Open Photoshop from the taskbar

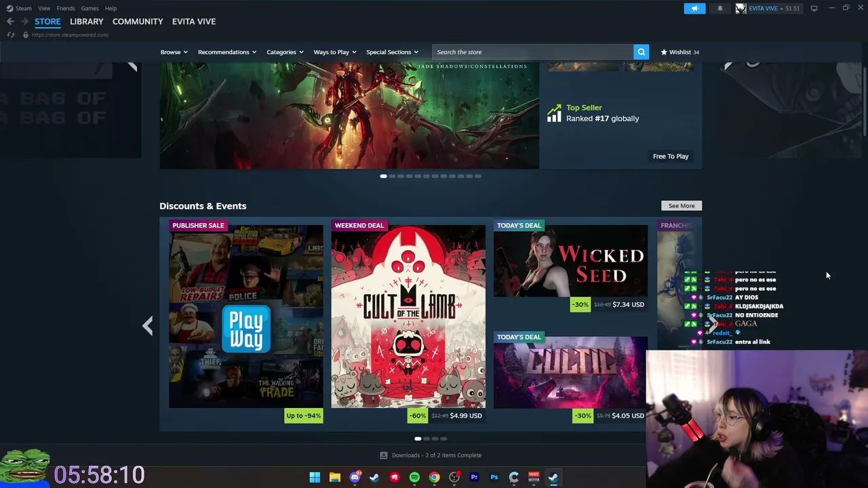click(494, 477)
